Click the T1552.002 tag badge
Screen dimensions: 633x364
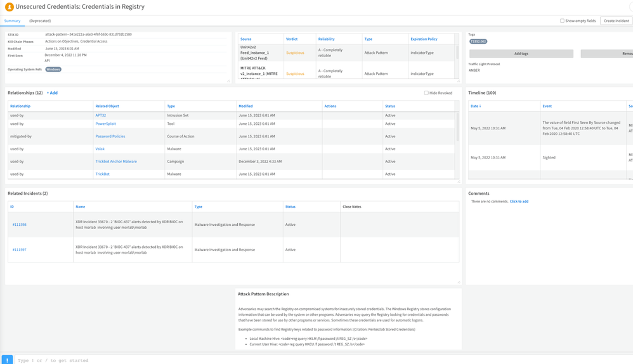pyautogui.click(x=478, y=41)
